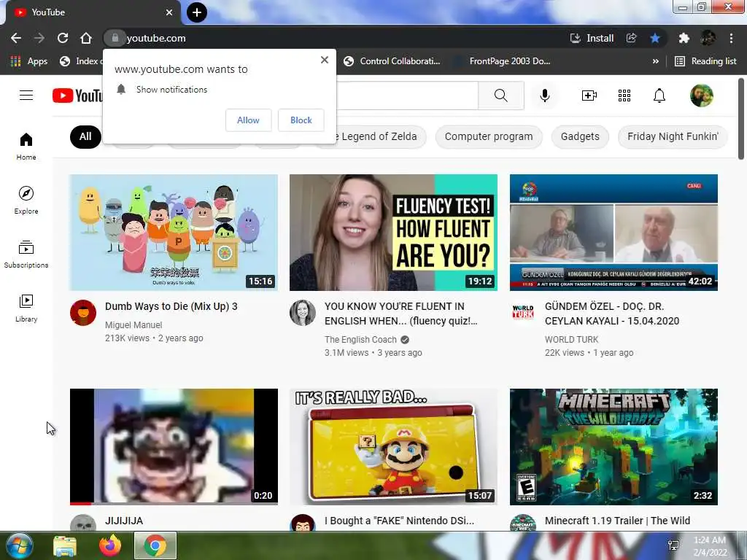The image size is (747, 560).
Task: Click the page vertical scrollbar
Action: pos(741,119)
